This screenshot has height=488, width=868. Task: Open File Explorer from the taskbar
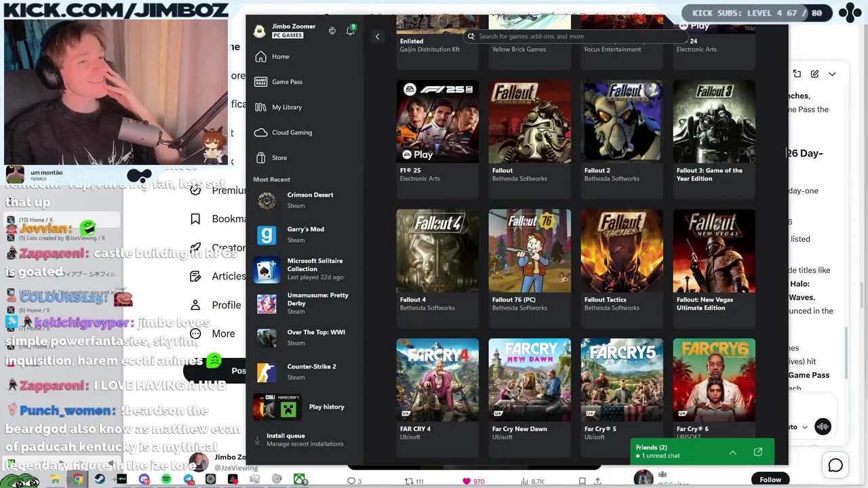[56, 479]
